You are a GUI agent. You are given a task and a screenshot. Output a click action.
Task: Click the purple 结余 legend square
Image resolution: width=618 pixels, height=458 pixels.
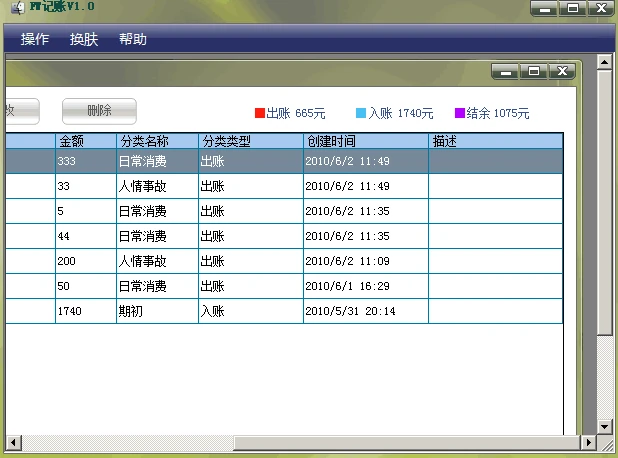(460, 113)
